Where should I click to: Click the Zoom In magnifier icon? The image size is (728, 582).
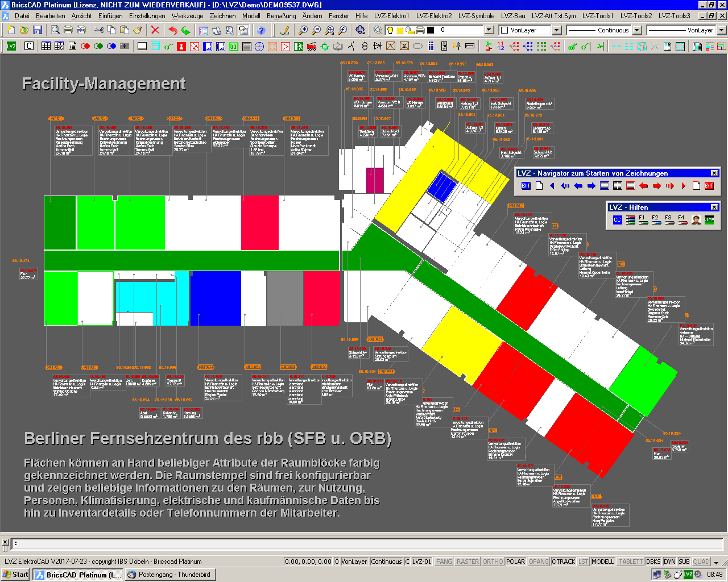click(x=303, y=30)
